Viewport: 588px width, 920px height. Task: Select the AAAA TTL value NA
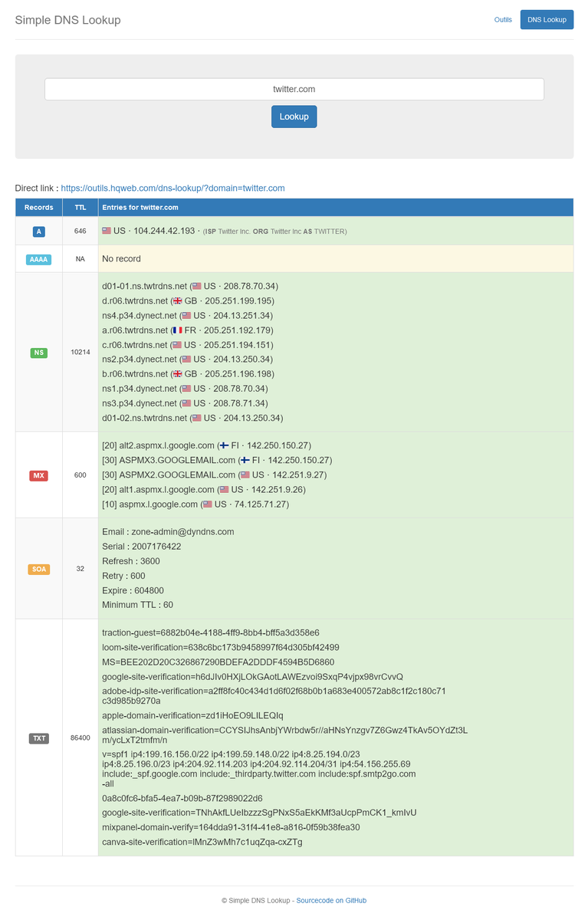coord(80,259)
